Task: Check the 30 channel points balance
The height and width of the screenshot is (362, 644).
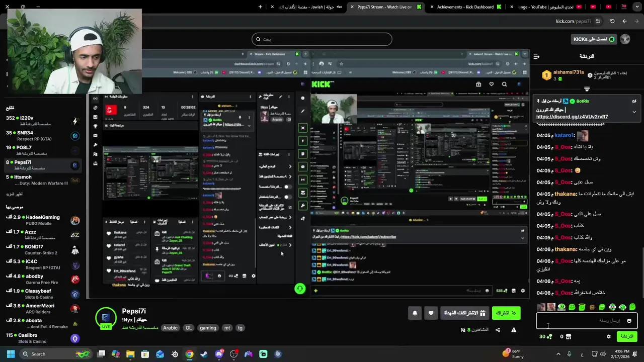Action: pos(545,336)
